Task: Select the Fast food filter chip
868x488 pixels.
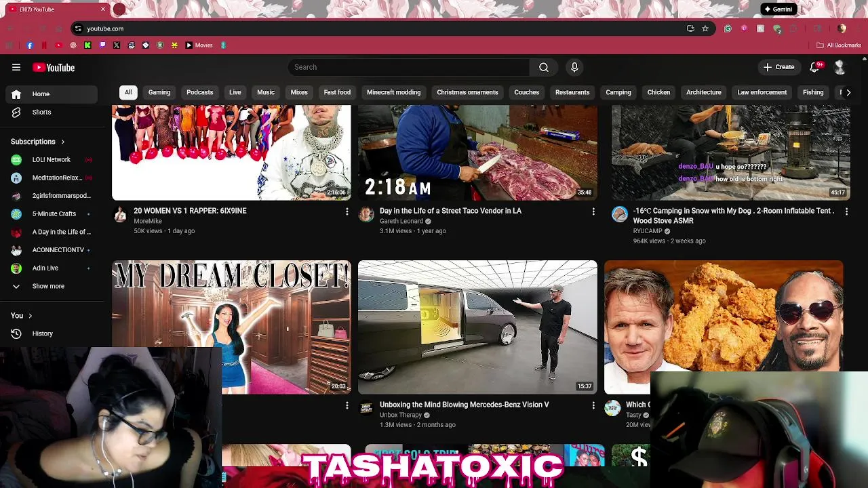Action: [337, 92]
